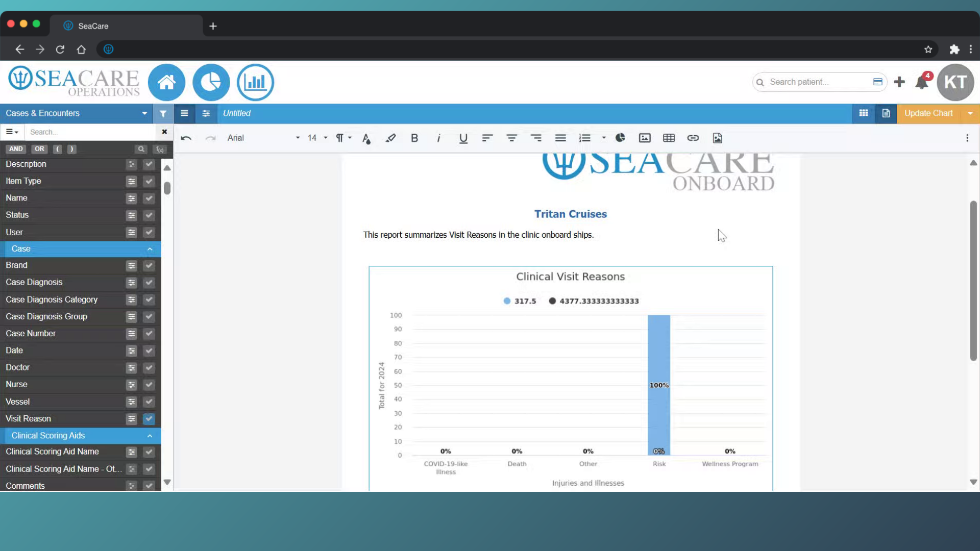Choose text color tool
980x551 pixels.
click(366, 138)
